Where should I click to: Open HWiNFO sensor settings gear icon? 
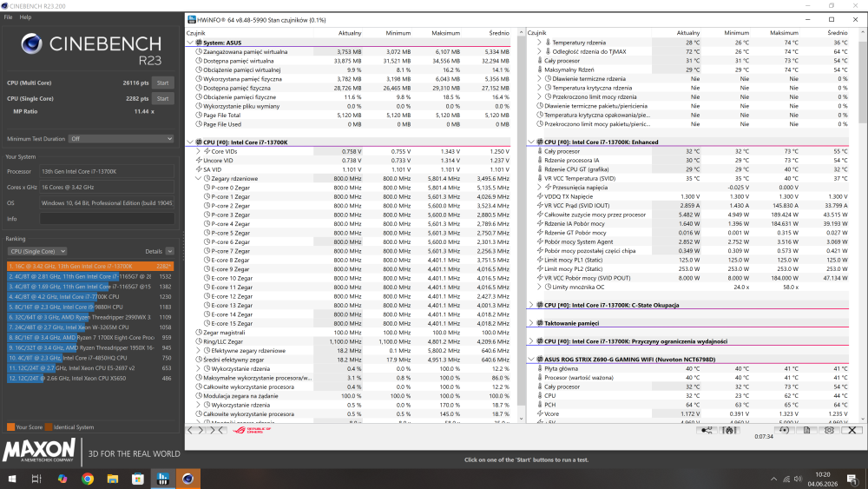point(829,430)
